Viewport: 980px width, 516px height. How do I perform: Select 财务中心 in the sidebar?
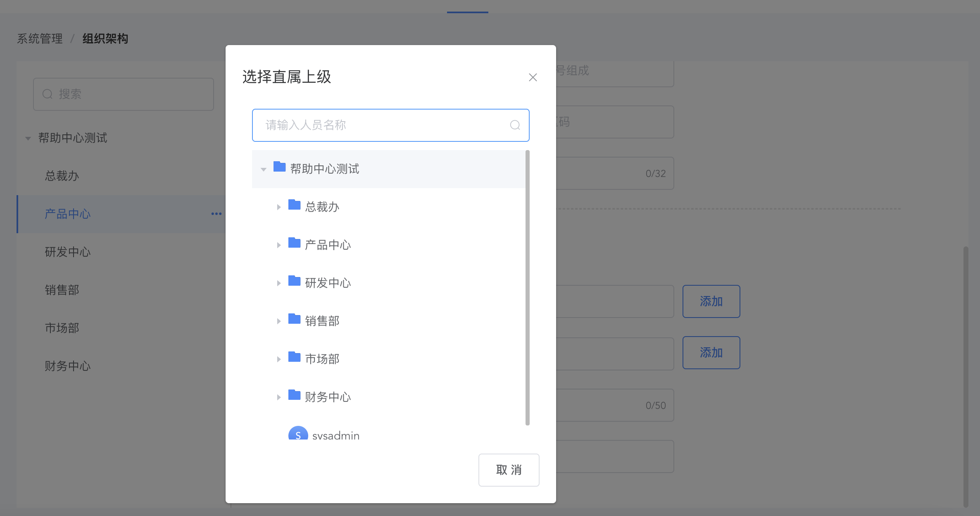coord(68,366)
